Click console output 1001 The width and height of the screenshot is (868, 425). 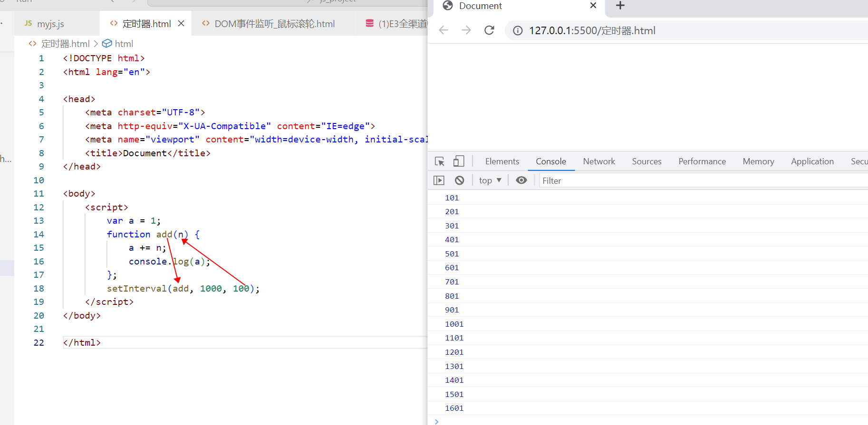click(x=454, y=324)
